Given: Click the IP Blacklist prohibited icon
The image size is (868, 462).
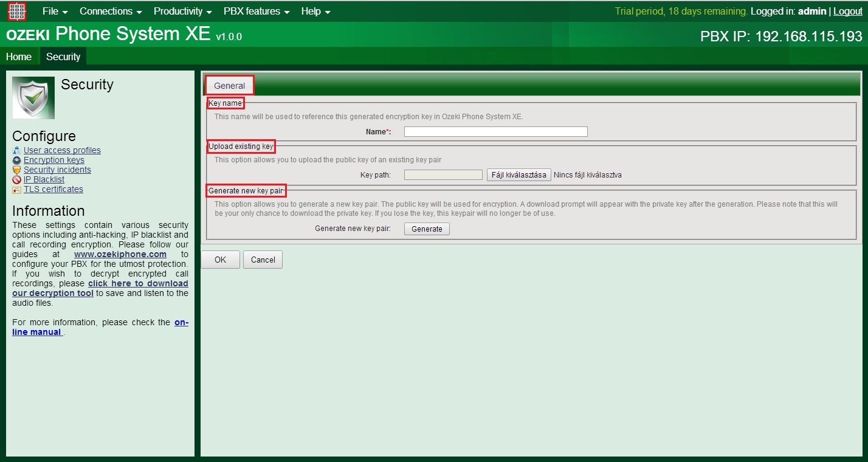Looking at the screenshot, I should pyautogui.click(x=17, y=179).
